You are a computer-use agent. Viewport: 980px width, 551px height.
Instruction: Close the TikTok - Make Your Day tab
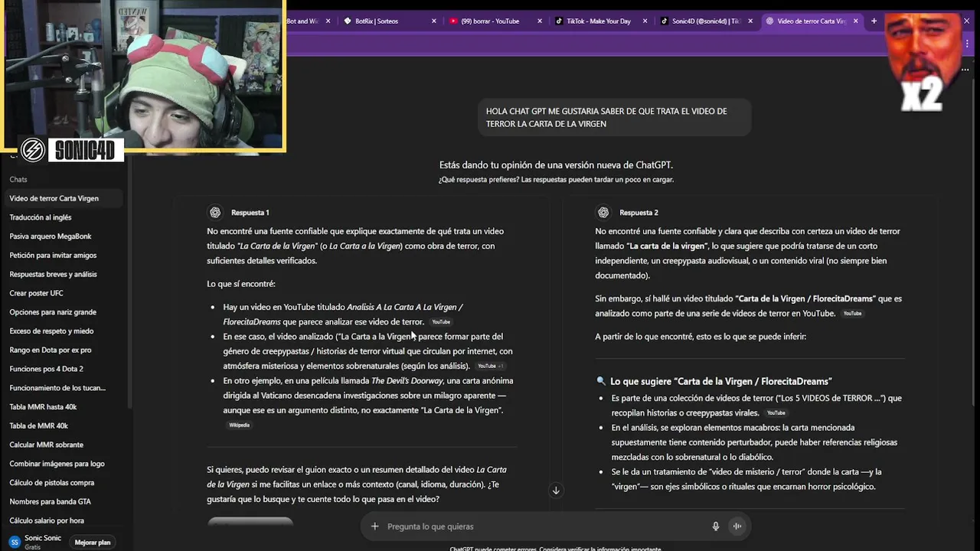click(x=645, y=21)
